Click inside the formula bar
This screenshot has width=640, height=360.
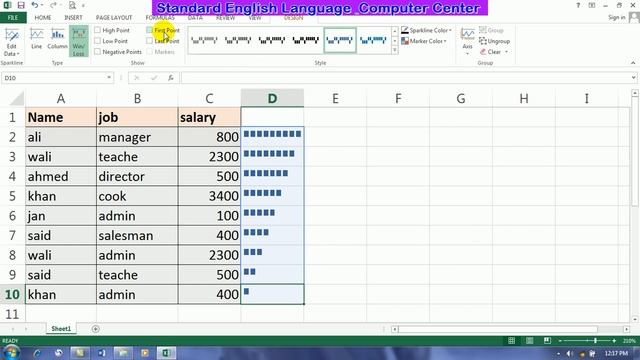(405, 78)
